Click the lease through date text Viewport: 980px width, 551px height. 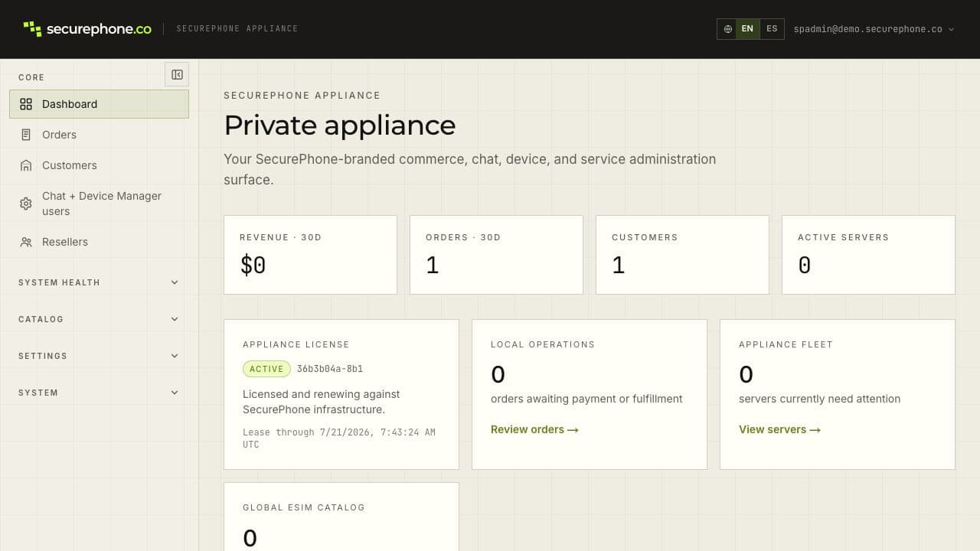point(339,439)
